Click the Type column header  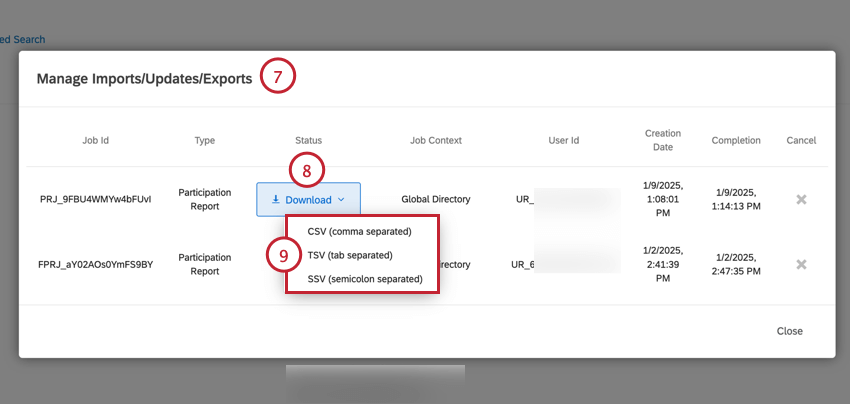(x=205, y=140)
